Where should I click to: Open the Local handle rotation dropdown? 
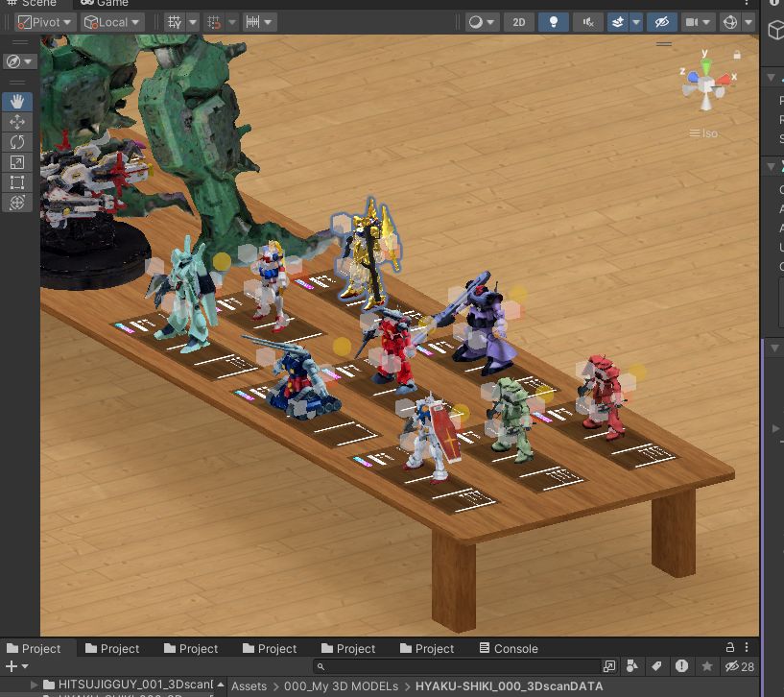tap(112, 22)
